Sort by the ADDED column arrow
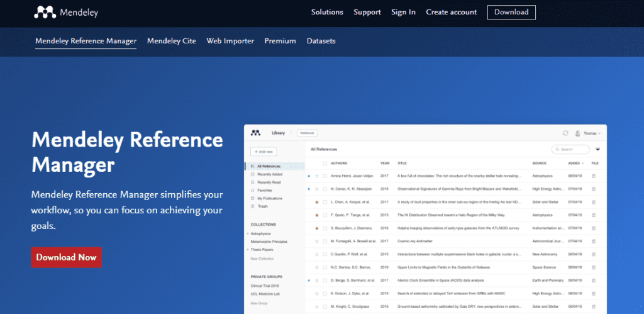This screenshot has height=314, width=644. tap(583, 164)
